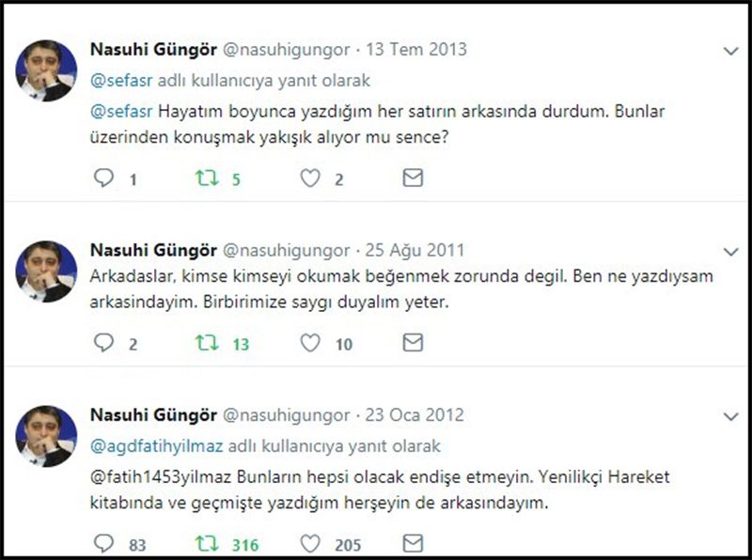Open chevron menu on 23 Oca 2012 tweet

pyautogui.click(x=731, y=416)
